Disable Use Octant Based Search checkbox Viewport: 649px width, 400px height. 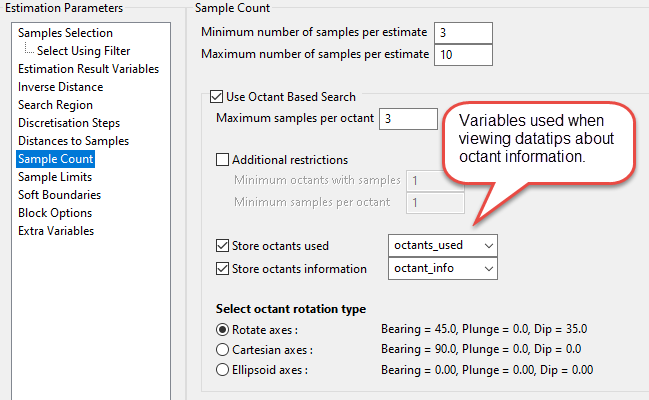click(217, 98)
